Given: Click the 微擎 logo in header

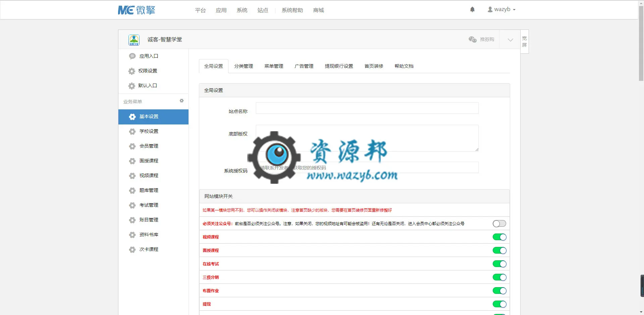Looking at the screenshot, I should click(137, 10).
